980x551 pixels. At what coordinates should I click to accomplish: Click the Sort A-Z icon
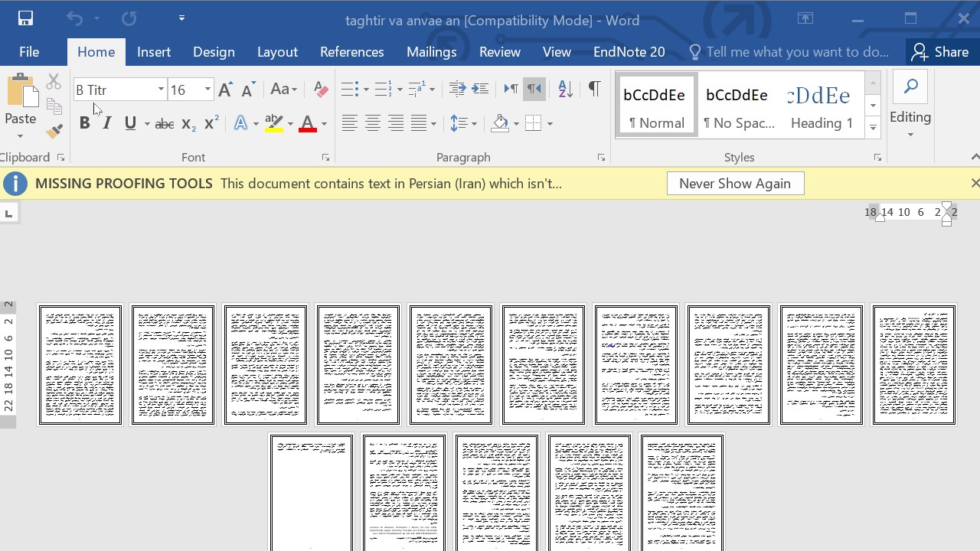[565, 90]
